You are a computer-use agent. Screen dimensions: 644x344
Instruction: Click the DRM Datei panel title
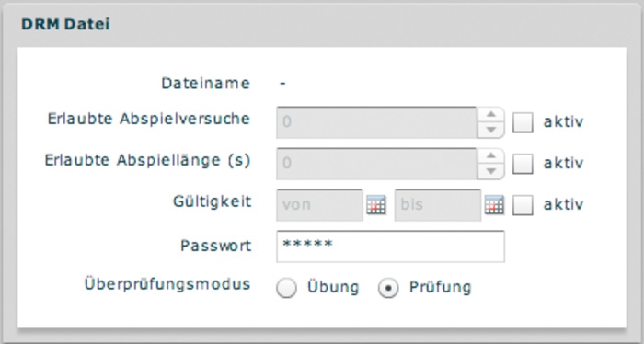point(65,24)
